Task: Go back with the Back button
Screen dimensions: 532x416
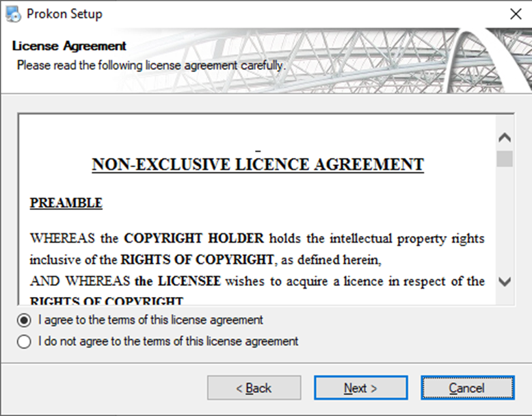Action: (254, 388)
